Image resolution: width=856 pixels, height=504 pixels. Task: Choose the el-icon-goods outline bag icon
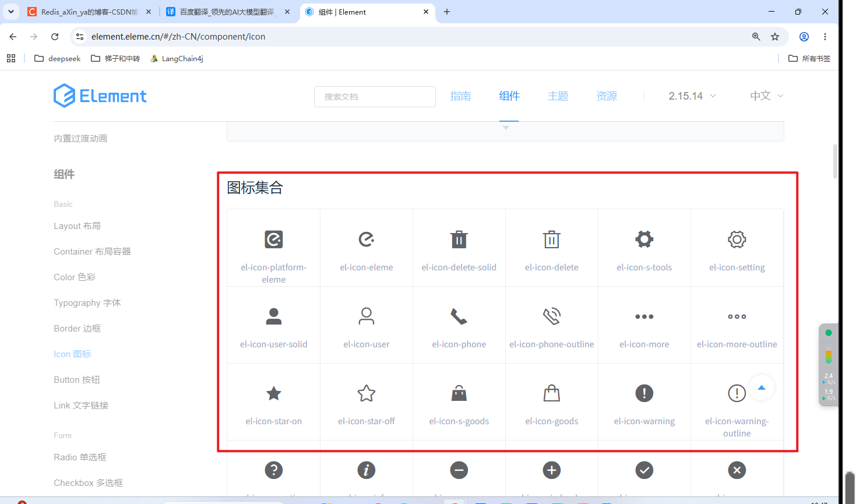552,393
